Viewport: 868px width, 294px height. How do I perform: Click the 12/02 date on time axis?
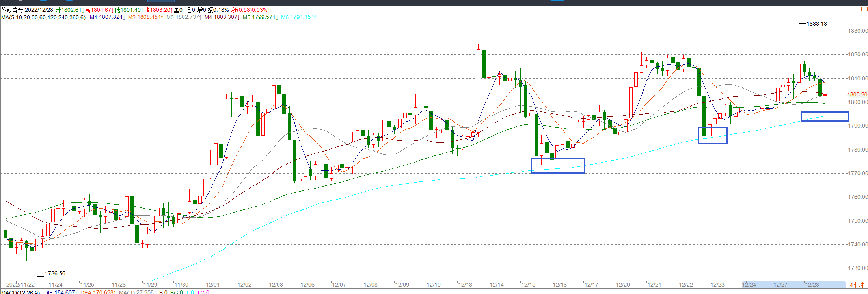click(x=244, y=285)
